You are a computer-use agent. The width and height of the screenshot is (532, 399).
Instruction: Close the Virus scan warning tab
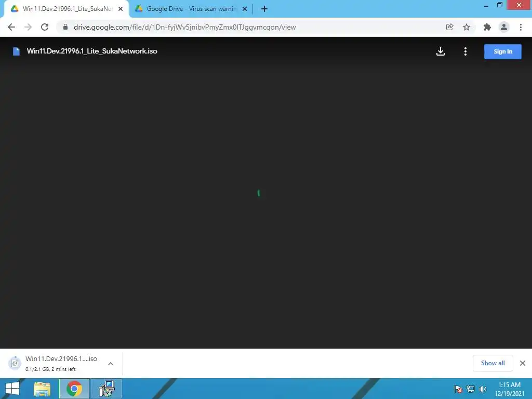coord(245,9)
